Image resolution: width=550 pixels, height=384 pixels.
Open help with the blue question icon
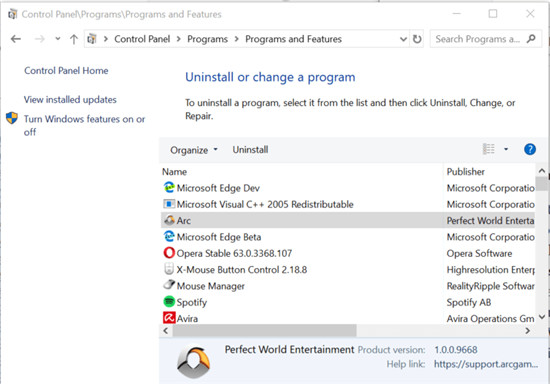530,149
